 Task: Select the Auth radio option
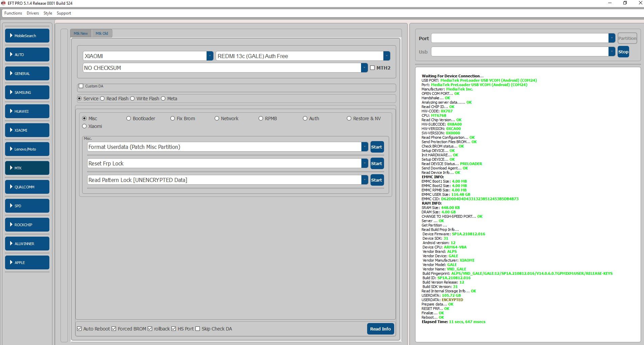click(x=305, y=118)
